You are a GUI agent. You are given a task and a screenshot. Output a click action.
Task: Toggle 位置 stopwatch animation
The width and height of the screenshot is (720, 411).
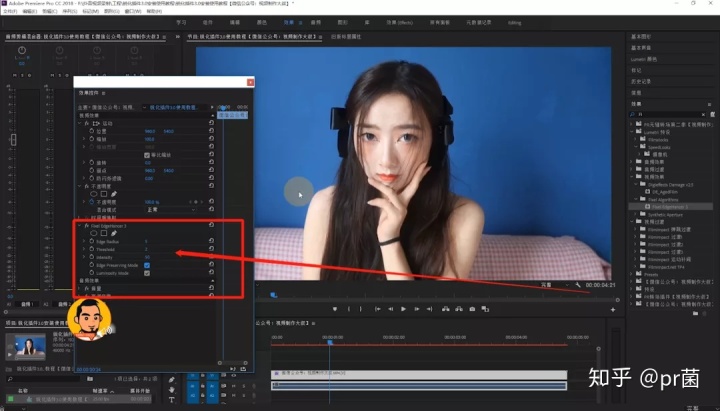91,131
